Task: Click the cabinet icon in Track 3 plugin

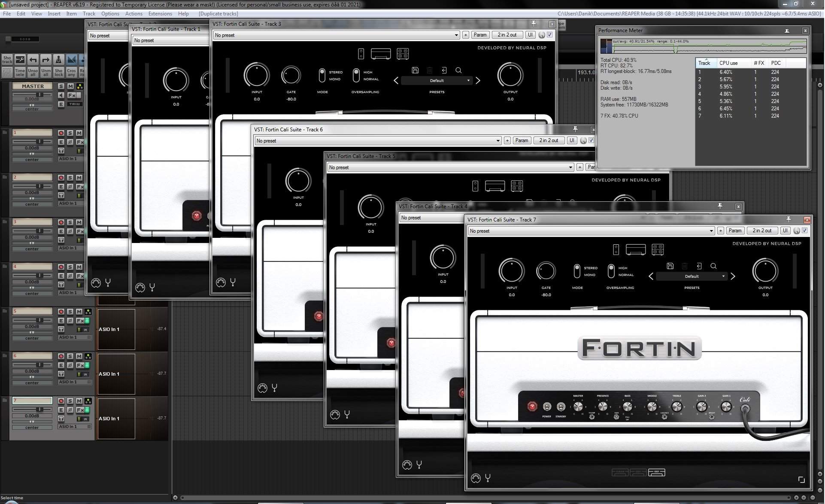Action: coord(403,54)
